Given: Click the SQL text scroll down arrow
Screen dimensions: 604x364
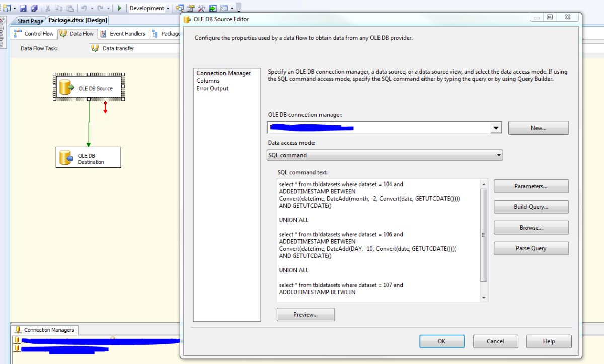Looking at the screenshot, I should pos(484,298).
